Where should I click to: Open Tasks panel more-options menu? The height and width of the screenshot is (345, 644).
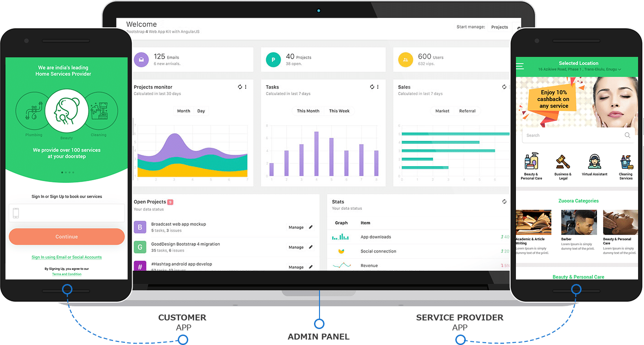(378, 87)
